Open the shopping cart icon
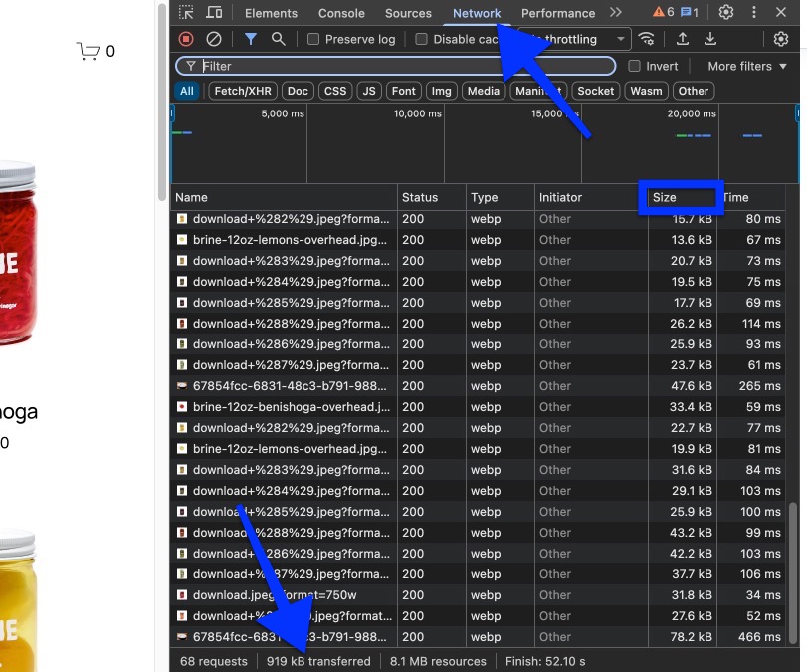The image size is (807, 672). (x=88, y=51)
